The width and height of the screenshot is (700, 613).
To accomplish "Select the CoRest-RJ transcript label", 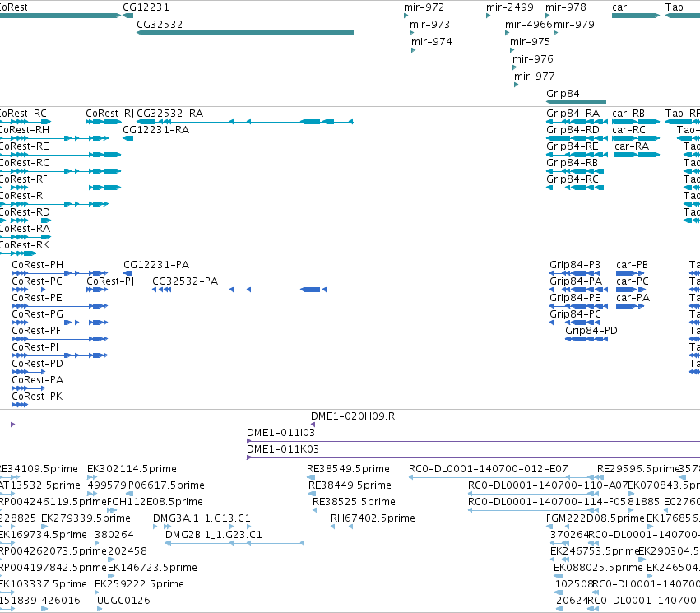I will [x=110, y=114].
